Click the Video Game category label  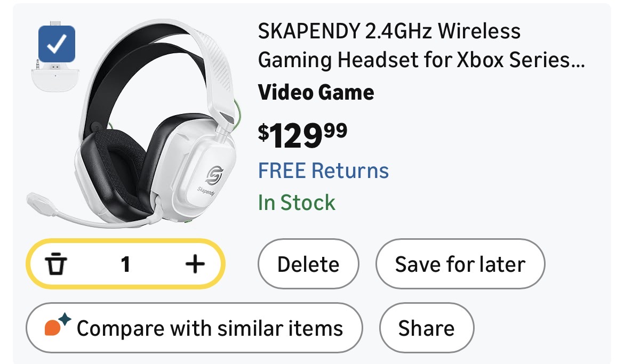[x=316, y=93]
